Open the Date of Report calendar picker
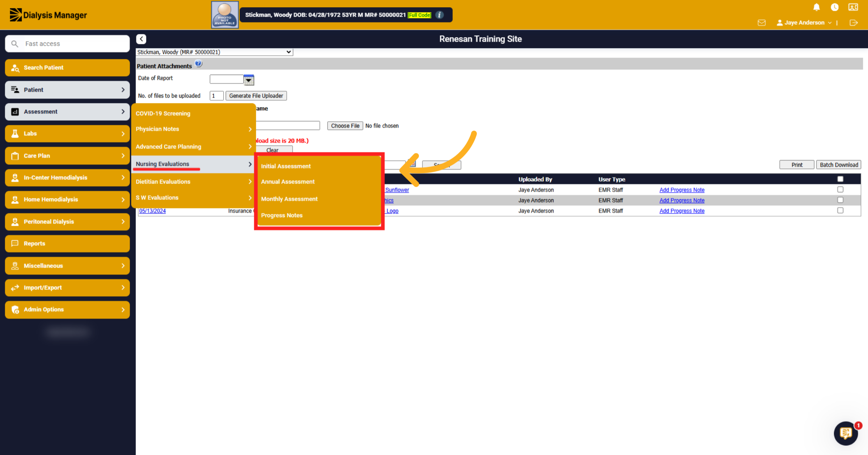The image size is (868, 455). (x=249, y=80)
